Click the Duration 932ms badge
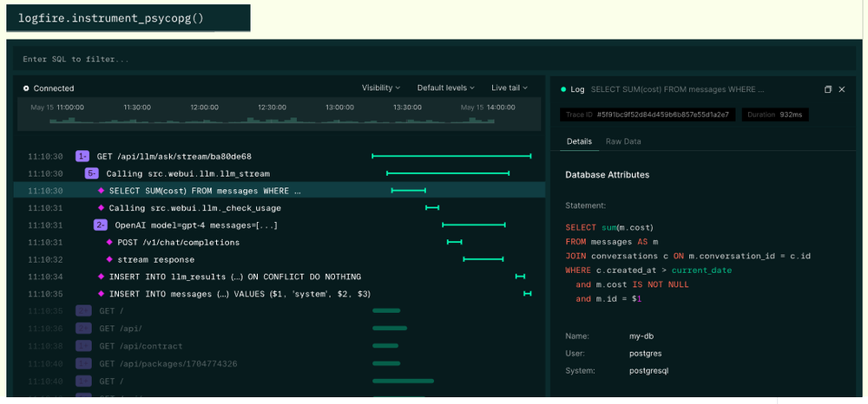The image size is (868, 404). pos(775,114)
